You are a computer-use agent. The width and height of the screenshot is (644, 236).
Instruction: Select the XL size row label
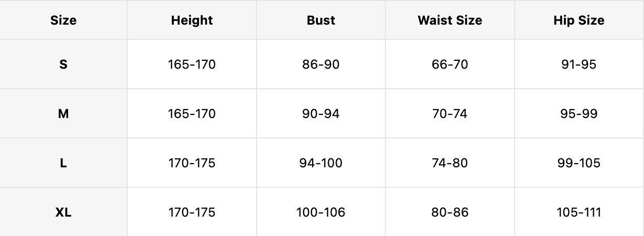63,212
